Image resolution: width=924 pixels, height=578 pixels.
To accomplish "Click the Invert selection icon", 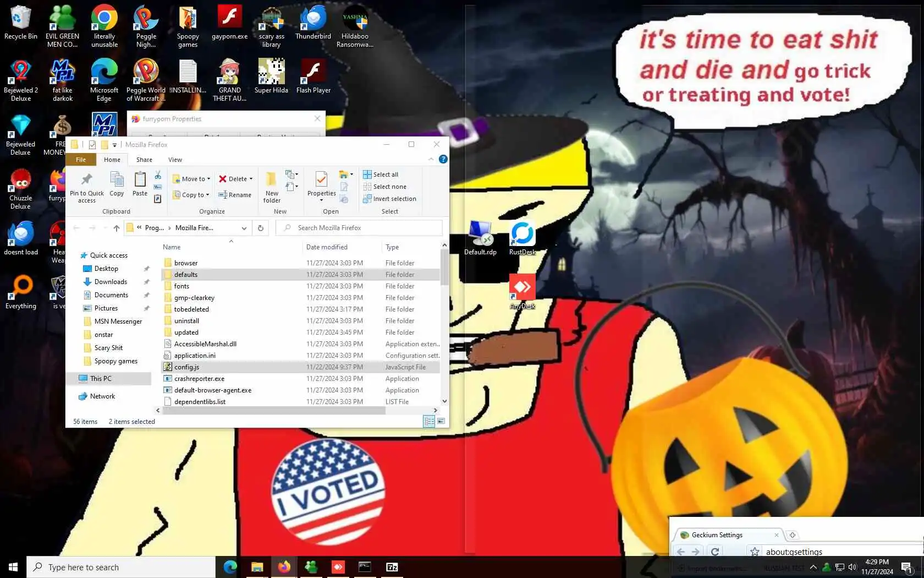I will tap(367, 199).
